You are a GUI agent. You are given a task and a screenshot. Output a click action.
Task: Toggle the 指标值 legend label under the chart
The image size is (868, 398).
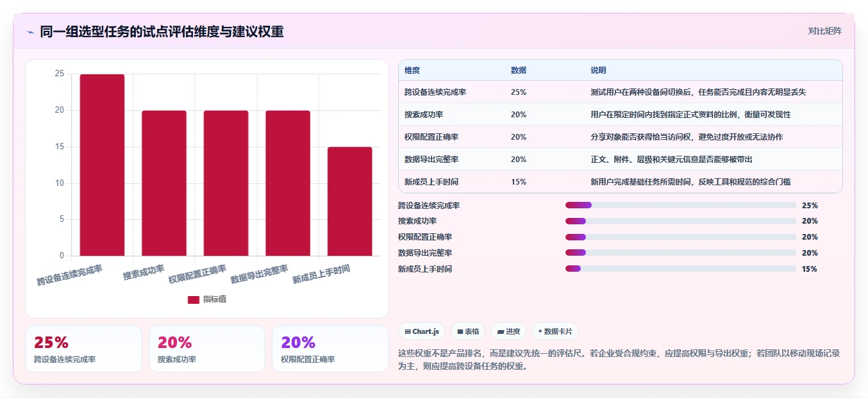(215, 299)
